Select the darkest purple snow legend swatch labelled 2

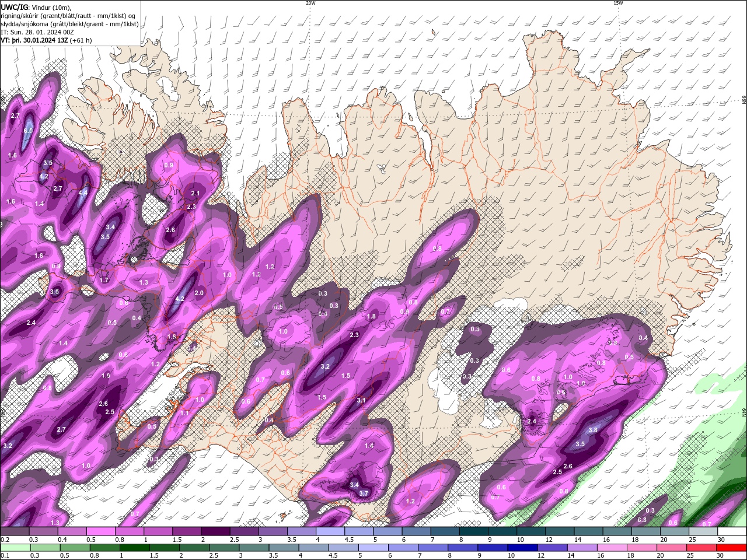(215, 531)
